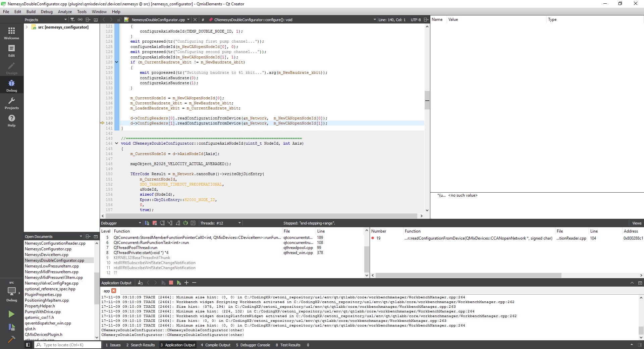644x349 pixels.
Task: Split the editor view
Action: click(x=426, y=20)
